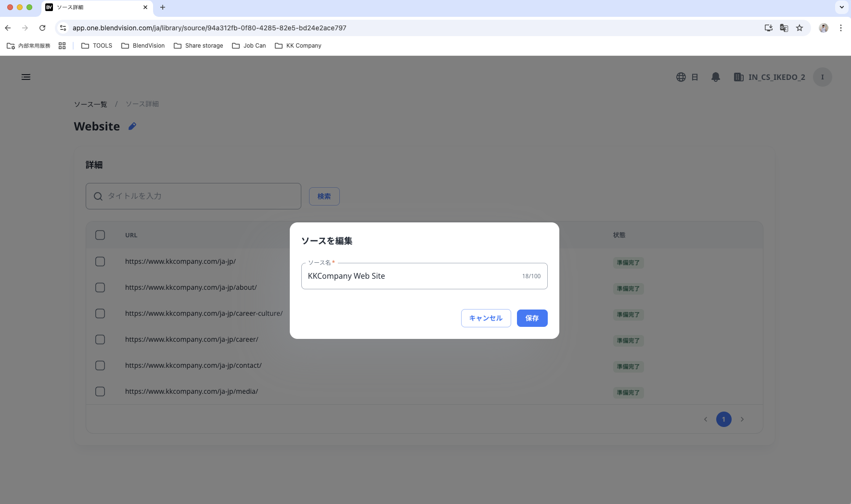This screenshot has width=851, height=504.
Task: Open the Chrome profile avatar
Action: click(824, 28)
